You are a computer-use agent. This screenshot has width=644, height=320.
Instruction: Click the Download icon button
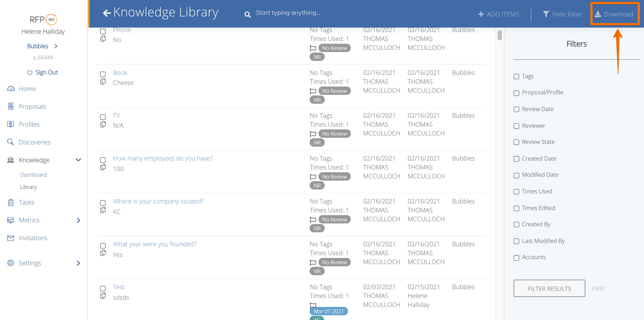598,14
